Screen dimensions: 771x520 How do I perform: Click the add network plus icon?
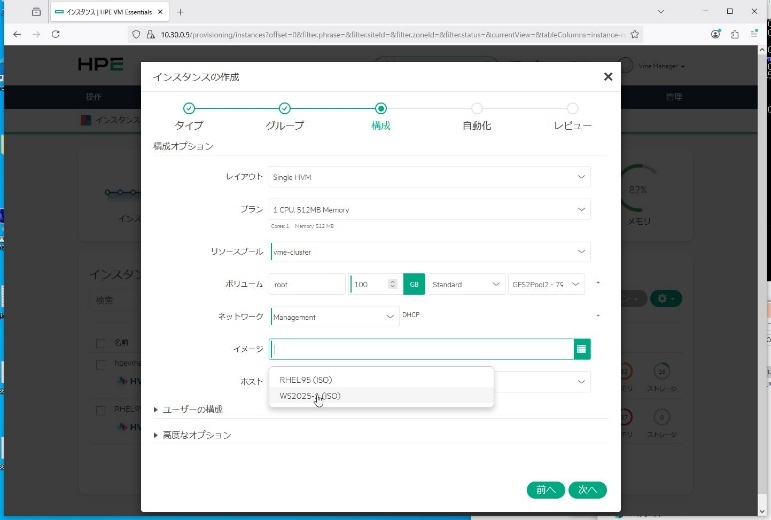[x=598, y=316]
